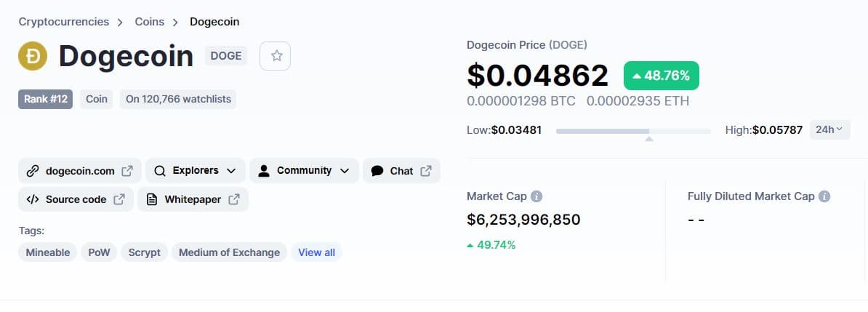
Task: Click the Market Cap info icon
Action: tap(537, 196)
